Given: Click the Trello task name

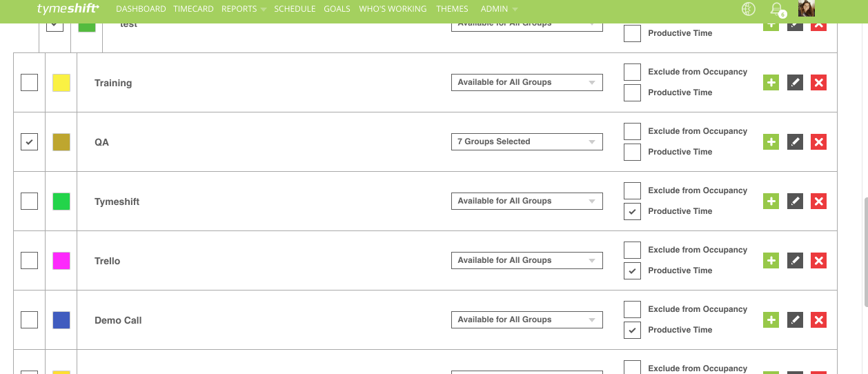Looking at the screenshot, I should pos(107,261).
